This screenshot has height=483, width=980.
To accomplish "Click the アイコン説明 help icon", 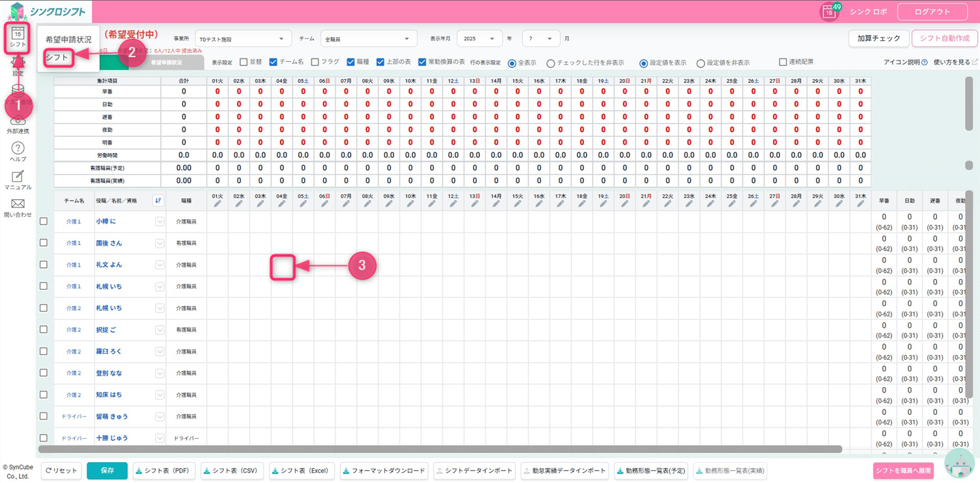I will [924, 63].
